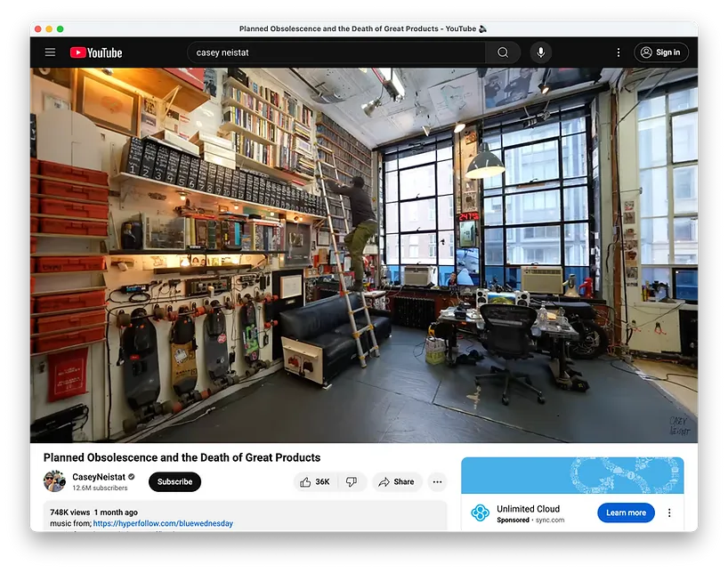
Task: Open CaseyNeistat's channel avatar
Action: point(54,481)
